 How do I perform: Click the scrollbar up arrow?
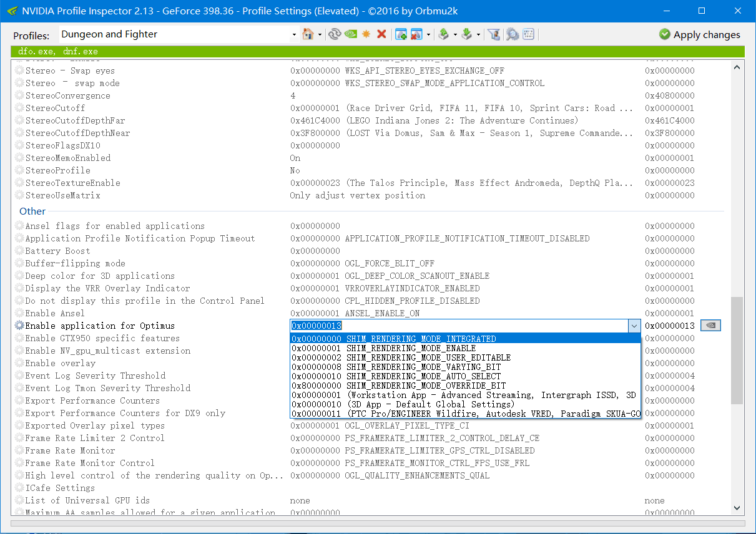[737, 69]
